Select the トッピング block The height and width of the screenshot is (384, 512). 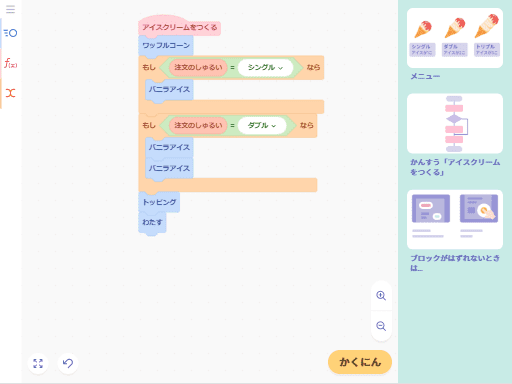coord(159,202)
